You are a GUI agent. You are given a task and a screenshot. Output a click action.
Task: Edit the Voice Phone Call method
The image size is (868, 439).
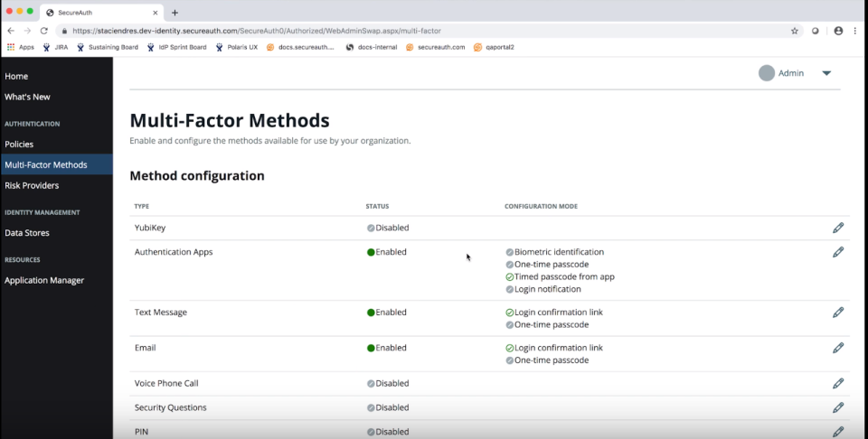838,383
